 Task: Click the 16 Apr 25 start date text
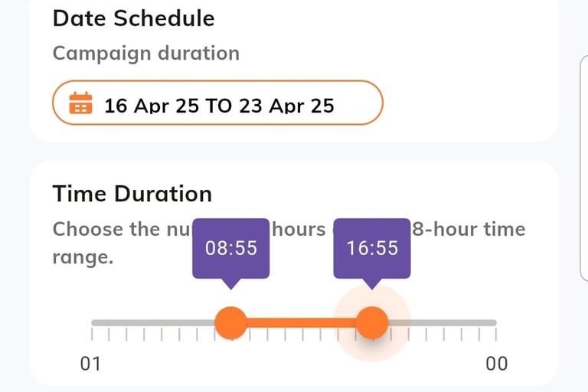point(151,105)
